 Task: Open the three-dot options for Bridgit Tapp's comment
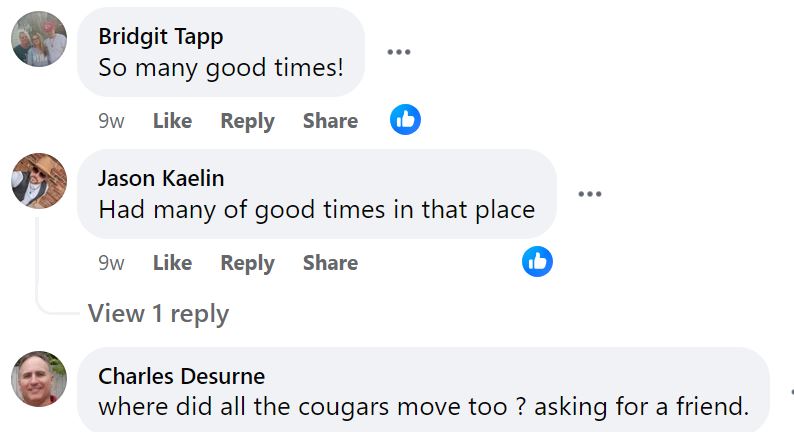[399, 52]
